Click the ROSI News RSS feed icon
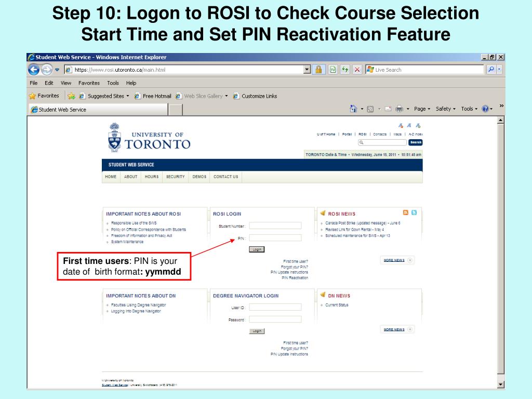This screenshot has width=532, height=399. [405, 212]
